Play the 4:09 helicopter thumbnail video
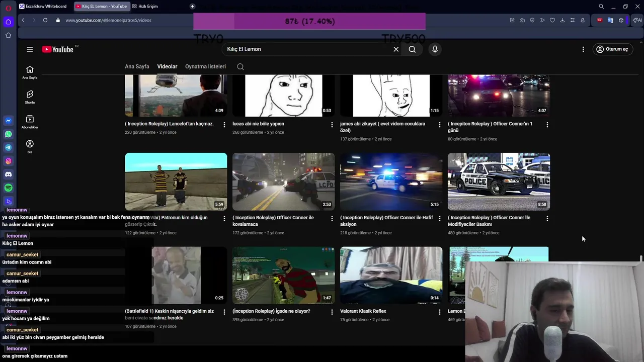The image size is (644, 362). 176,96
